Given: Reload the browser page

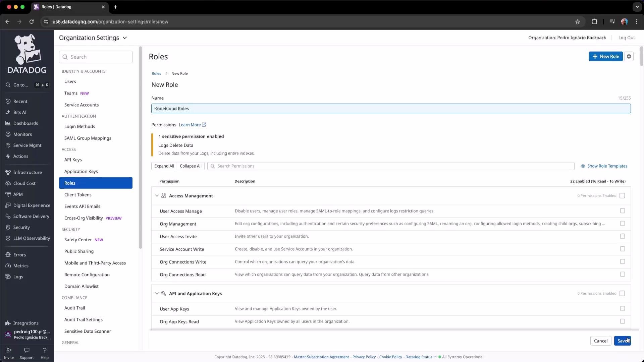Looking at the screenshot, I should coord(32,22).
